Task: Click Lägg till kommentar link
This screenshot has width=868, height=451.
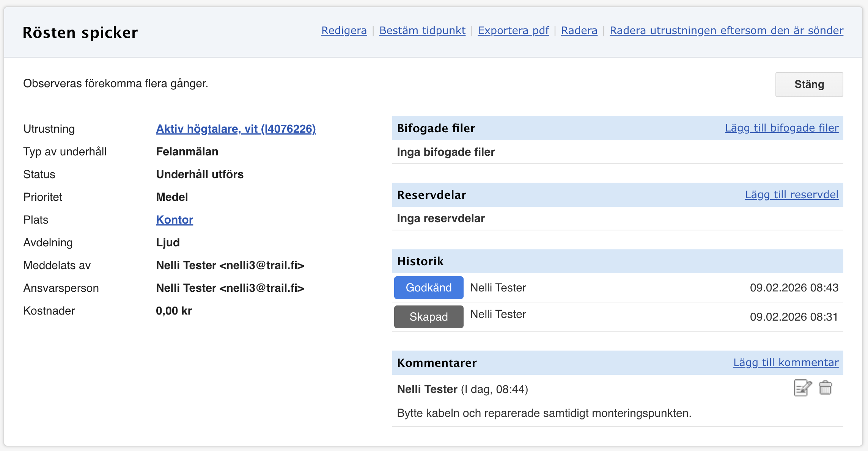Action: [786, 363]
